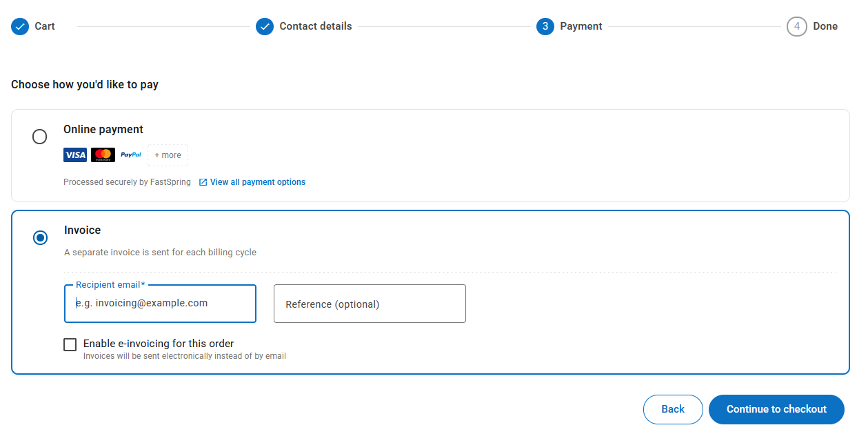868x443 pixels.
Task: Click the Reference (optional) input field
Action: pyautogui.click(x=370, y=304)
